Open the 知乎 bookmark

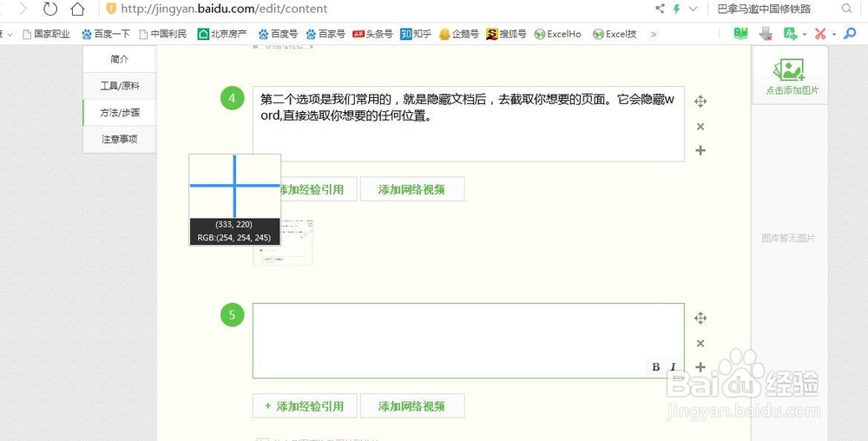coord(416,34)
